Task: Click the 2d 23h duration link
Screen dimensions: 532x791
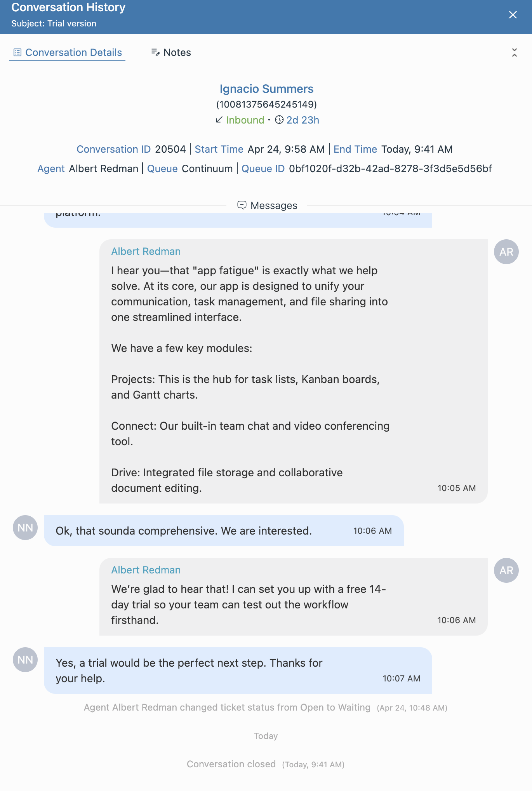Action: (303, 120)
